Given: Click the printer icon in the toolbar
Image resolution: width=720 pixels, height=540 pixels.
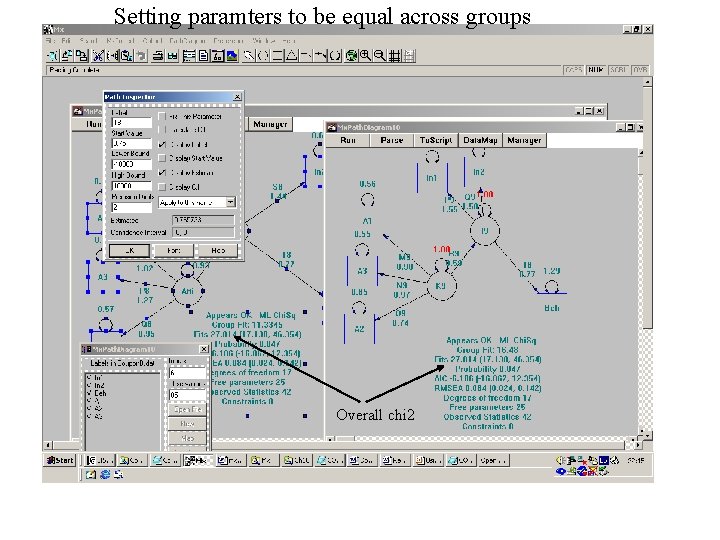Looking at the screenshot, I should pos(158,56).
